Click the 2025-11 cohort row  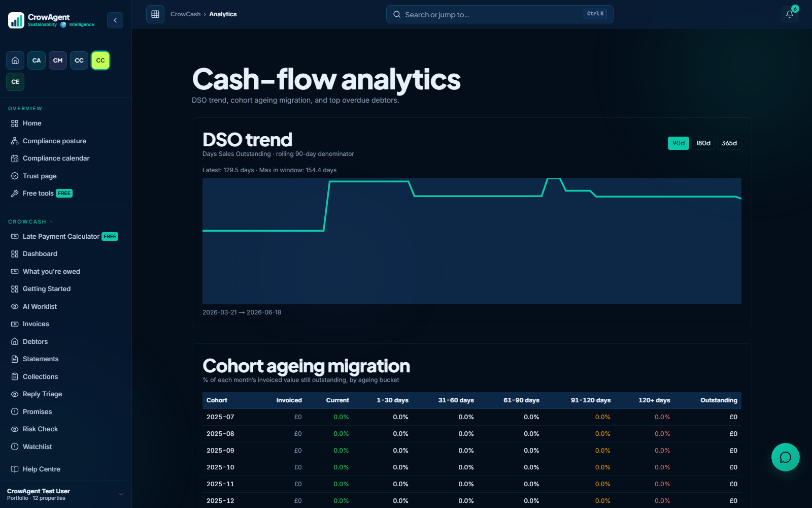[x=472, y=484]
